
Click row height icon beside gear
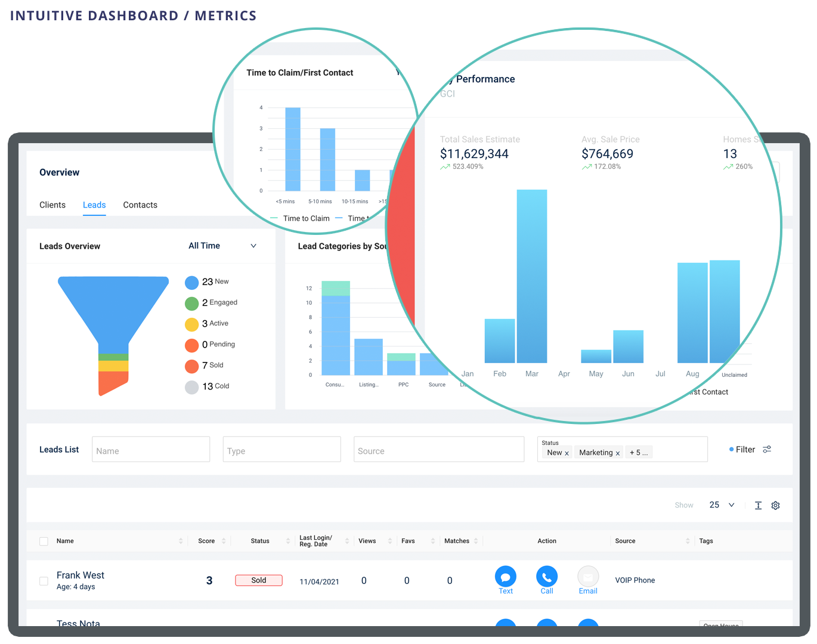pos(758,505)
